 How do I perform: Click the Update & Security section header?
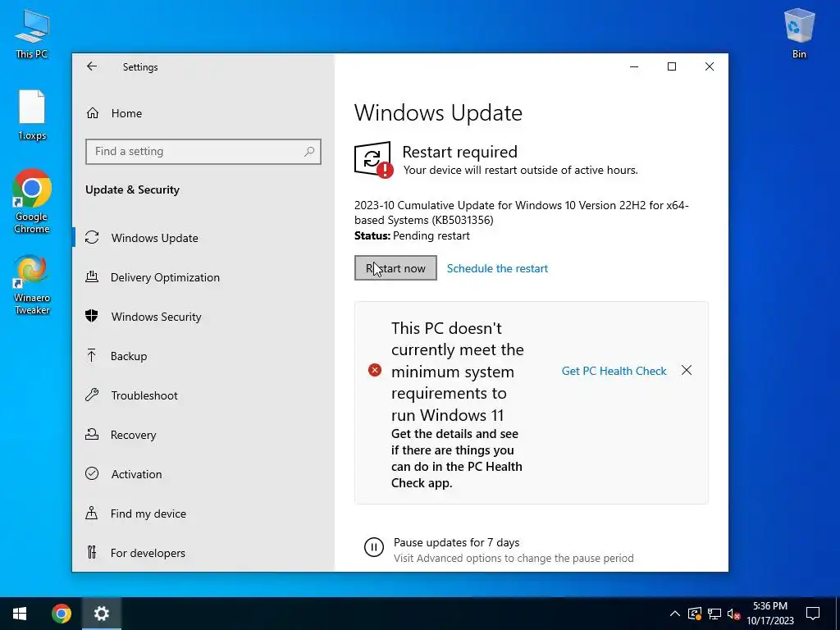tap(132, 189)
